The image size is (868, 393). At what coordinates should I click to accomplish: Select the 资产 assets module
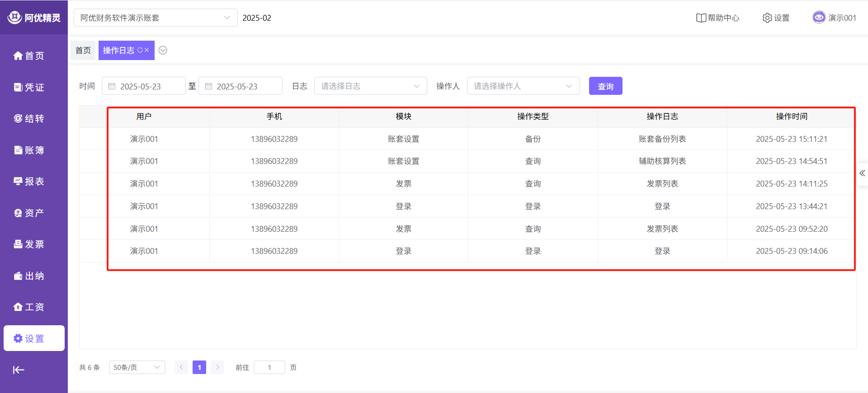click(x=29, y=213)
